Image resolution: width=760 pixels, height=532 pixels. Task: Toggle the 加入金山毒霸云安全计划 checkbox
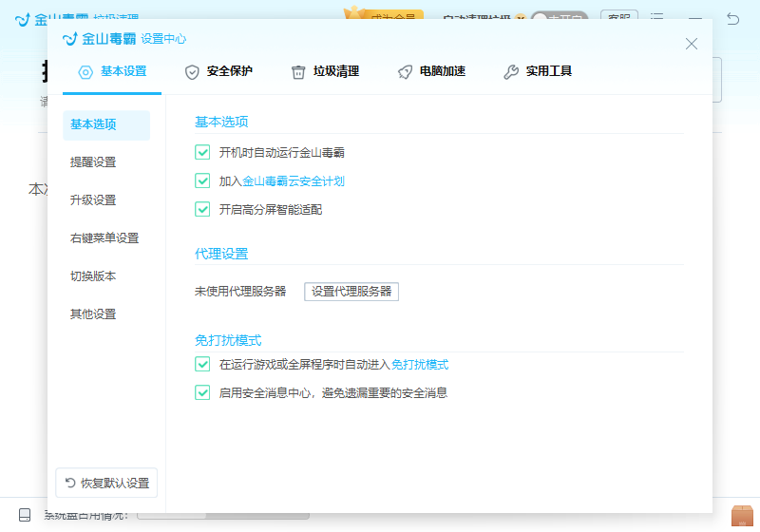coord(202,180)
